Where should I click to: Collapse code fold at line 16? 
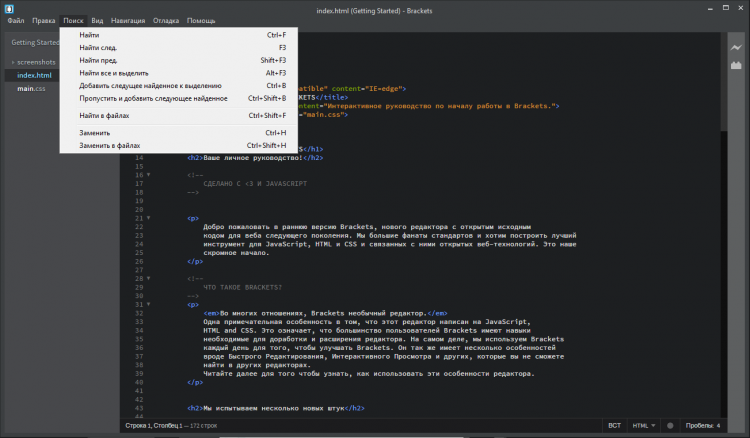point(147,175)
